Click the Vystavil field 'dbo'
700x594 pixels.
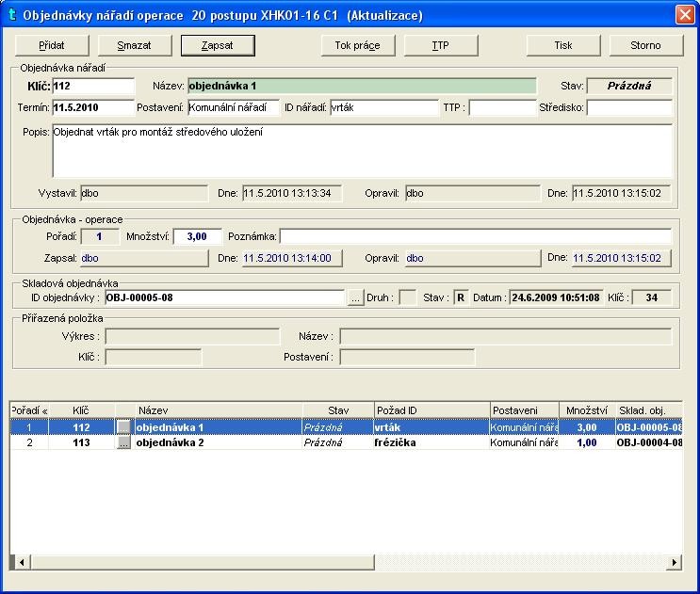(x=144, y=194)
